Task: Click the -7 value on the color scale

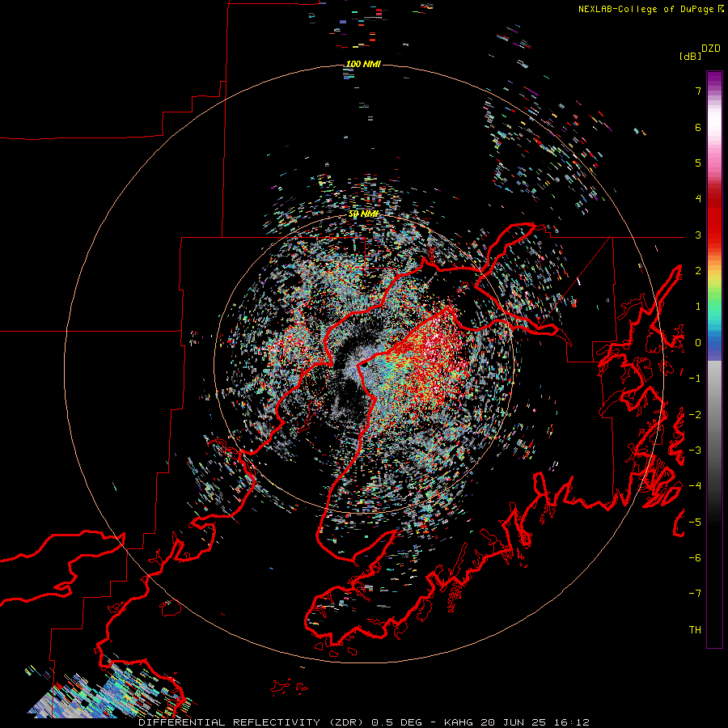Action: point(695,594)
